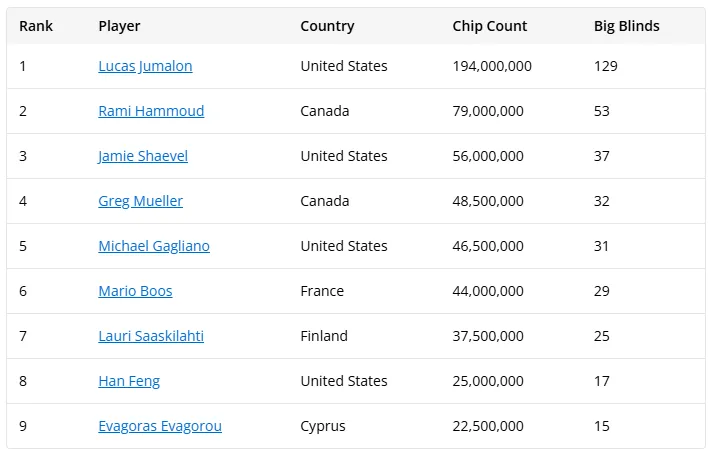
Task: Open Greg Mueller's player page
Action: [141, 201]
